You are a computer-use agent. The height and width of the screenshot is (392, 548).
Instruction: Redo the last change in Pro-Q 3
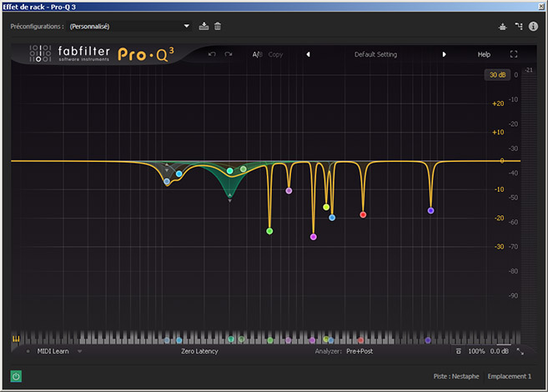coord(229,54)
